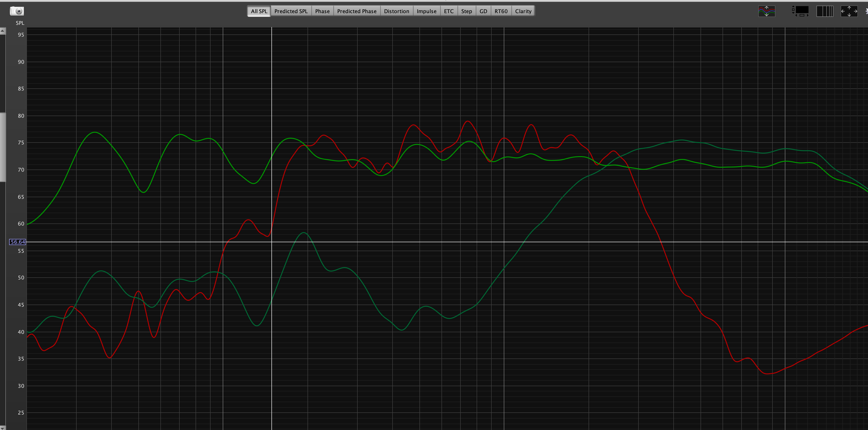Select the Step response tab
This screenshot has width=868, height=430.
[466, 11]
